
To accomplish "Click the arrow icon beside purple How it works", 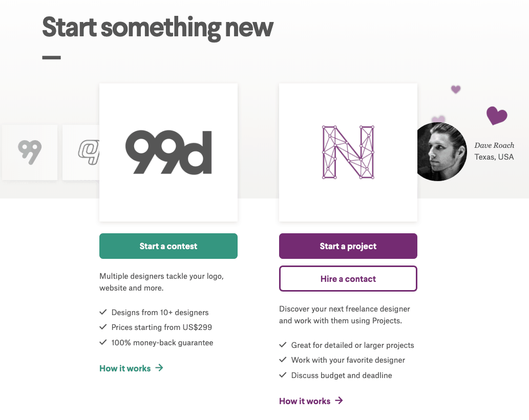I will (x=339, y=401).
